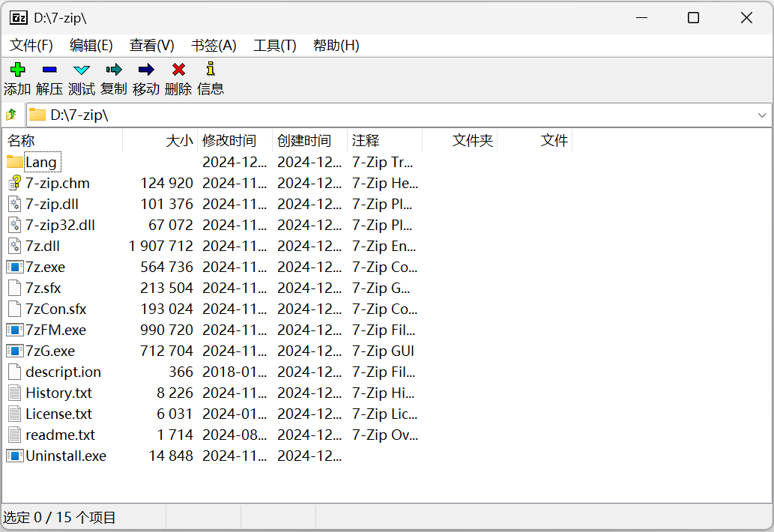774x532 pixels.
Task: Open the 编辑(E) menu
Action: point(91,46)
